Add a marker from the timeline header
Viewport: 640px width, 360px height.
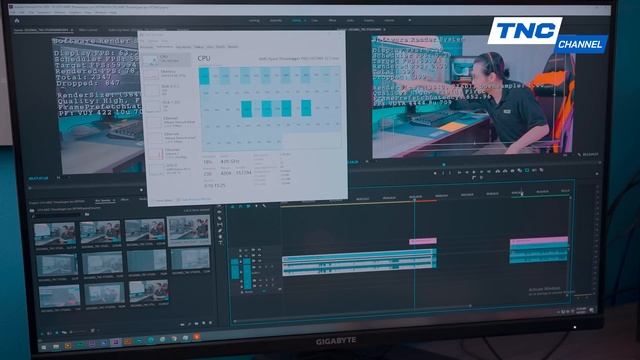coord(256,206)
